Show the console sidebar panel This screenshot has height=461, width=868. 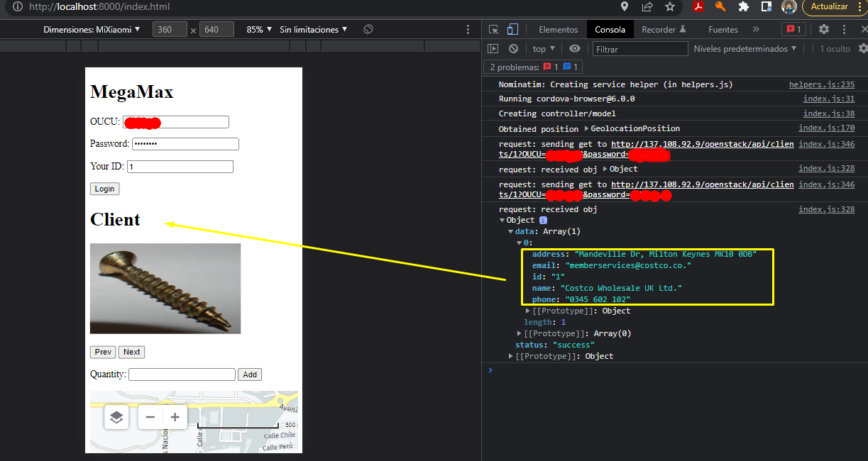coord(493,49)
